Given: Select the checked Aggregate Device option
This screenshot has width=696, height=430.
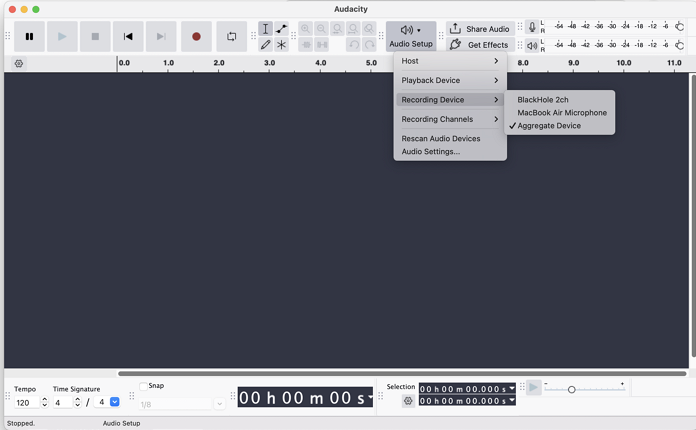Looking at the screenshot, I should click(559, 126).
